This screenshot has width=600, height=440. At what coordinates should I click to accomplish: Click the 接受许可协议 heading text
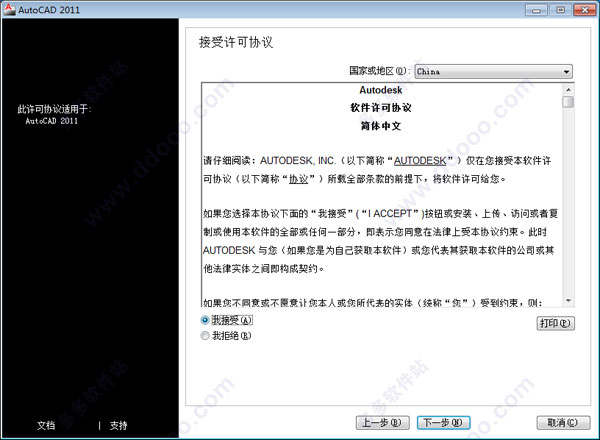(x=236, y=42)
